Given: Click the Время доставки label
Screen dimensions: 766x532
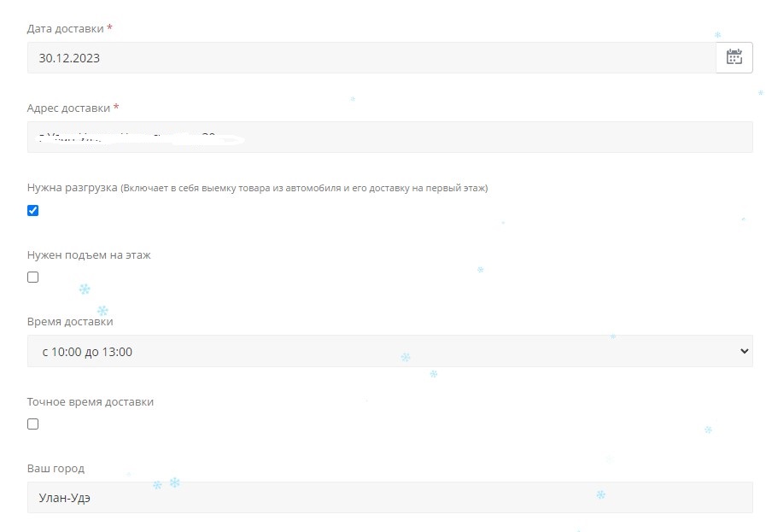Looking at the screenshot, I should pyautogui.click(x=70, y=322).
